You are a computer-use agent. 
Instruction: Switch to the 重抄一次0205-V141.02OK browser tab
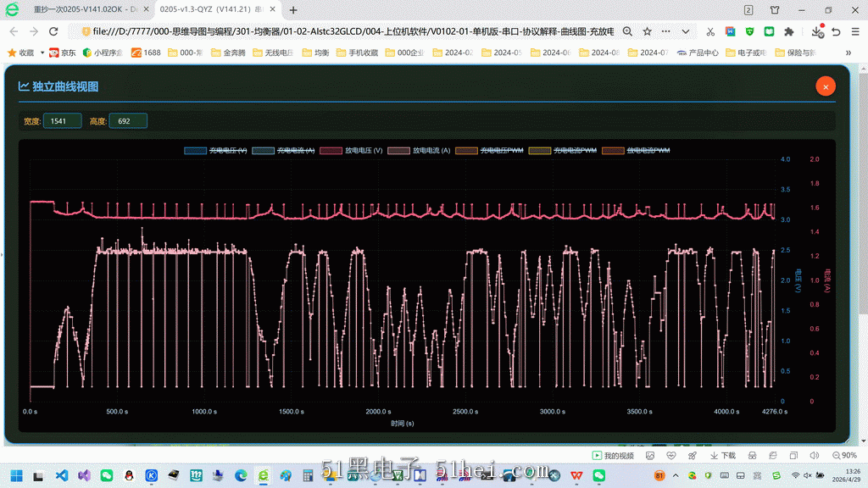84,9
